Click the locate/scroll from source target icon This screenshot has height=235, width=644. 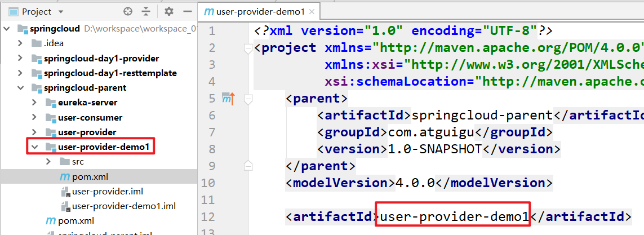tap(128, 11)
